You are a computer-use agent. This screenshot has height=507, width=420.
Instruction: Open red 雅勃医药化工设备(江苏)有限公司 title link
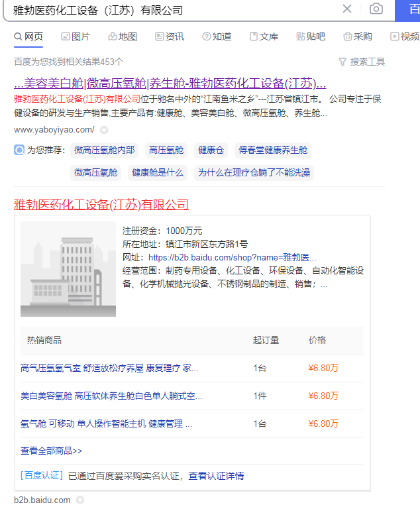101,205
